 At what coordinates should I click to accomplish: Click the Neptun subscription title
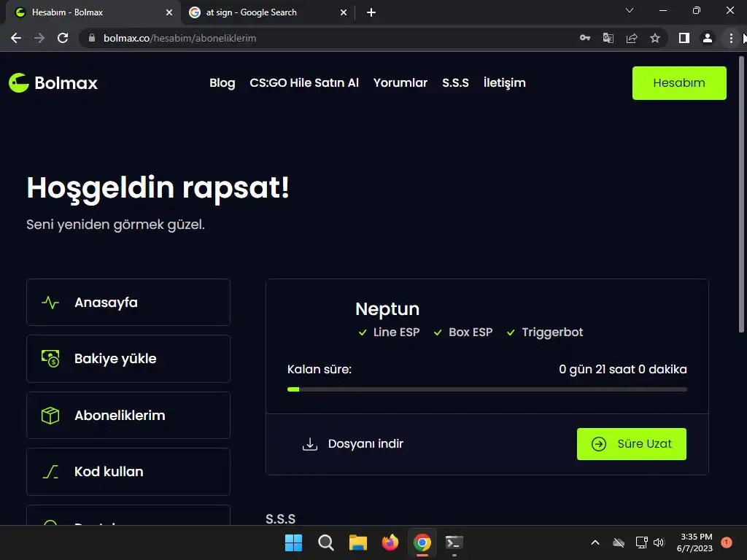pos(387,309)
